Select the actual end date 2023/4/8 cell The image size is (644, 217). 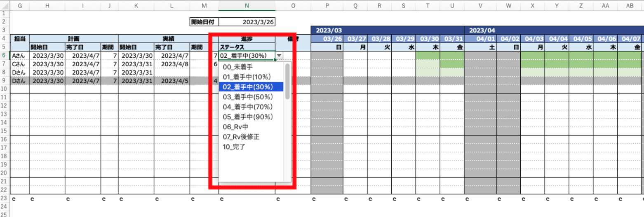point(172,64)
